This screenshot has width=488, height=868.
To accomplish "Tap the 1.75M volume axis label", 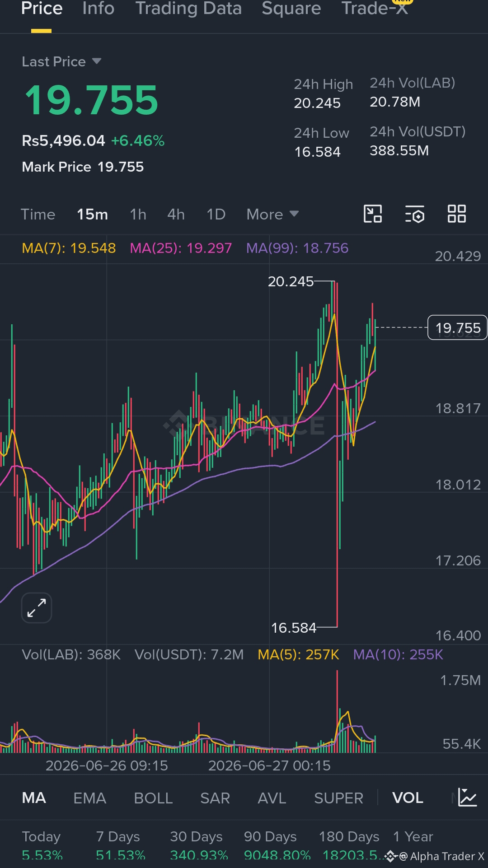I will pos(460,681).
